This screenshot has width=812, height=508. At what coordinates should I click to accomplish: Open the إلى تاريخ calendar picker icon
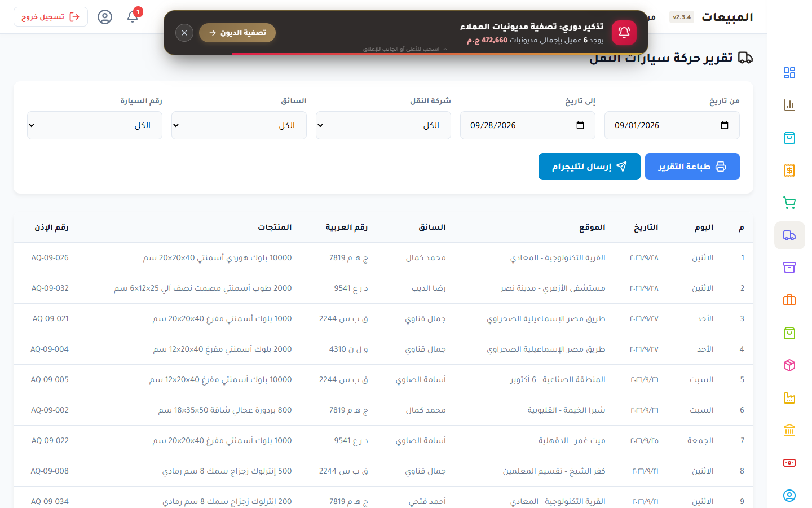tap(580, 125)
